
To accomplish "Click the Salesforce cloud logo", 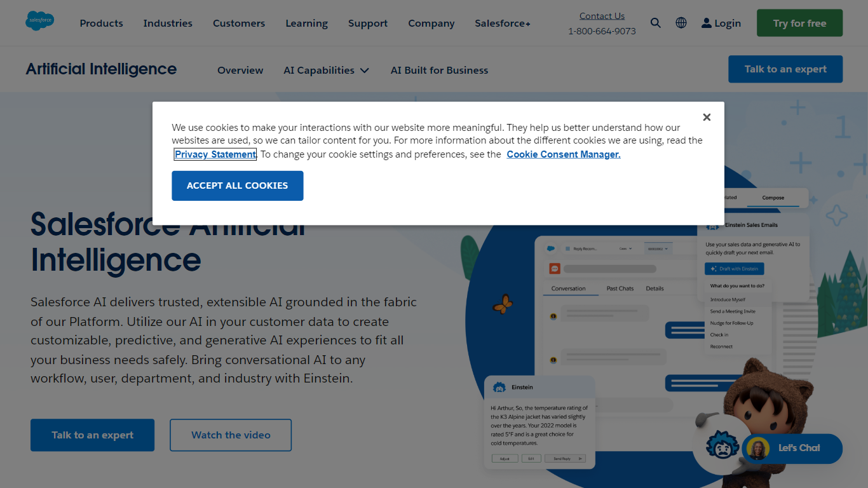I will [39, 21].
